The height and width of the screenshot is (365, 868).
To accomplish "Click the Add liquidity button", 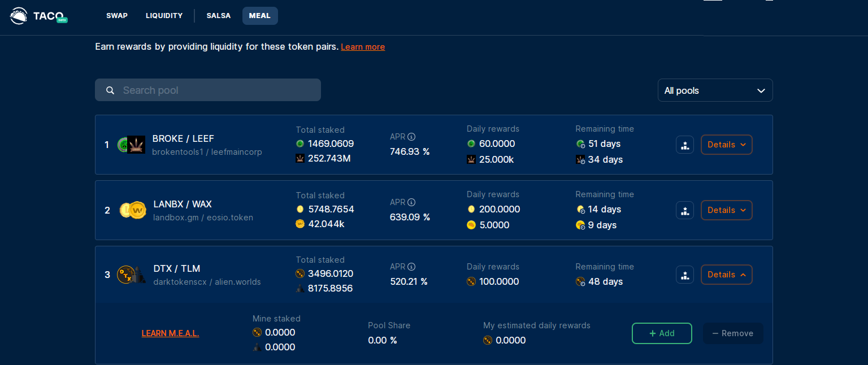I will click(x=662, y=333).
